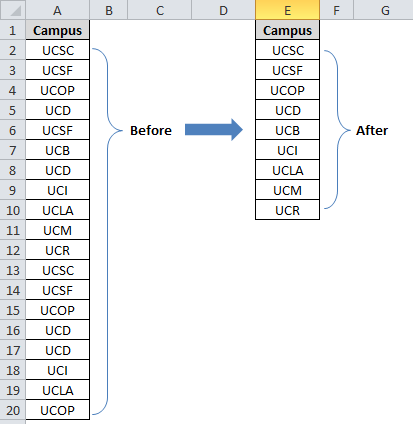
Task: Select row 1 header
Action: (13, 30)
